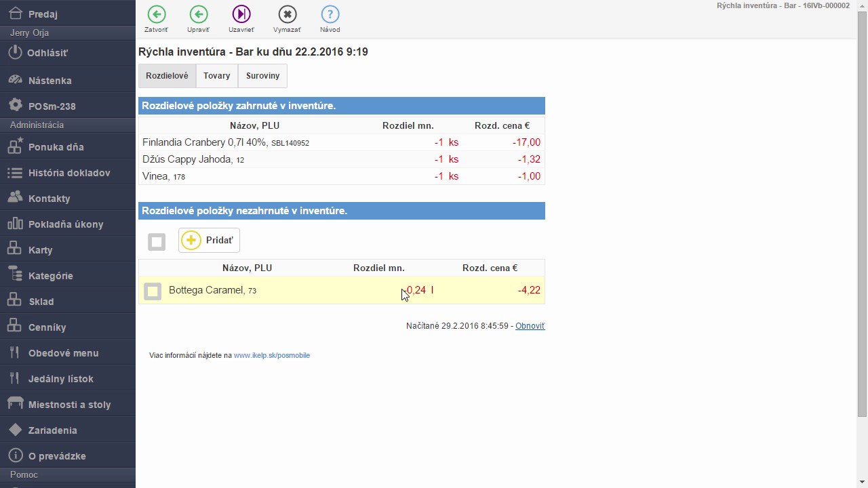
Task: Click the POSm-238 gear icon
Action: click(16, 106)
